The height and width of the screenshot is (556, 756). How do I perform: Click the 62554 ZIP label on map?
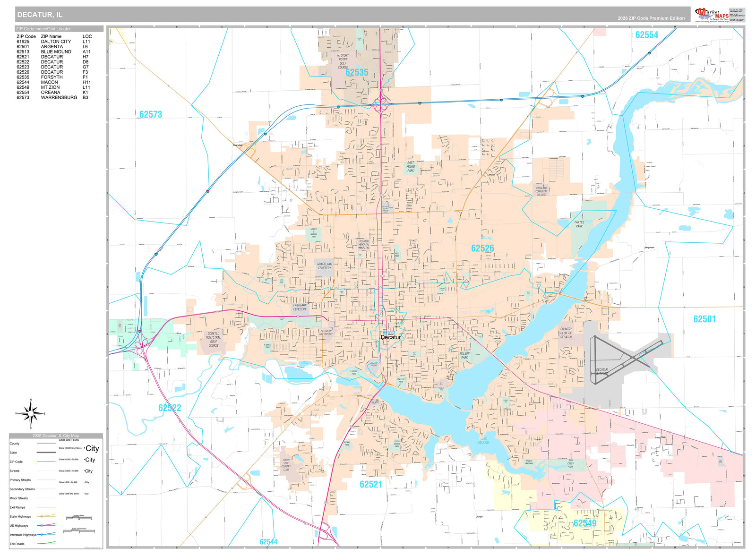click(x=646, y=35)
